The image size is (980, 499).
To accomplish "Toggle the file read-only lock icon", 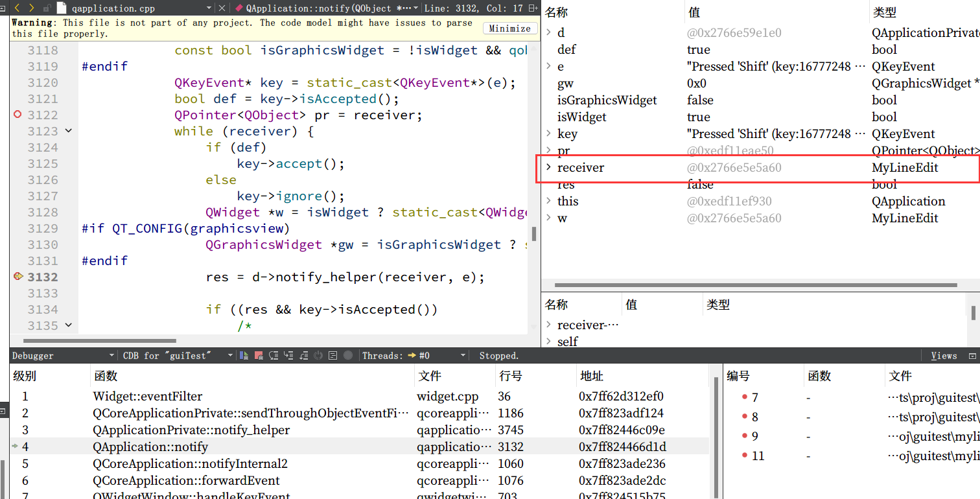I will click(47, 8).
